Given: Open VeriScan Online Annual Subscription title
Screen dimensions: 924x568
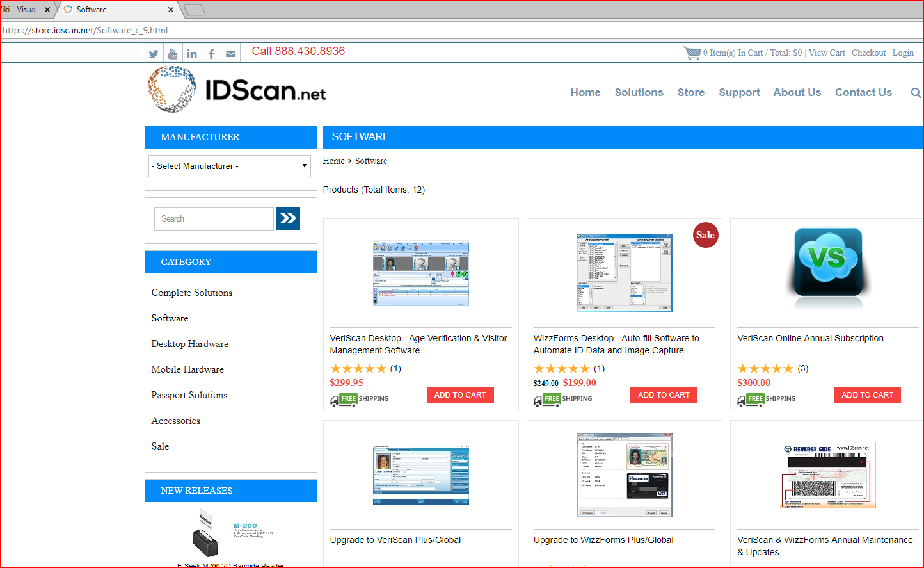Looking at the screenshot, I should pos(810,338).
